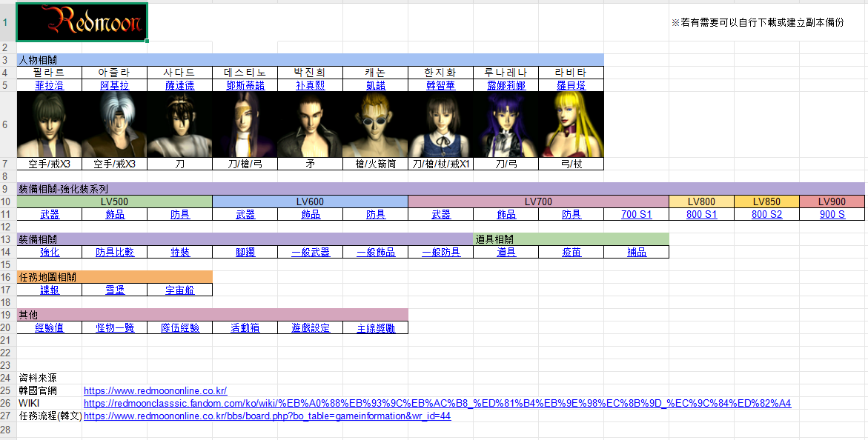The height and width of the screenshot is (440, 868).
Task: Open the 飾品 link under LV500
Action: 115,215
